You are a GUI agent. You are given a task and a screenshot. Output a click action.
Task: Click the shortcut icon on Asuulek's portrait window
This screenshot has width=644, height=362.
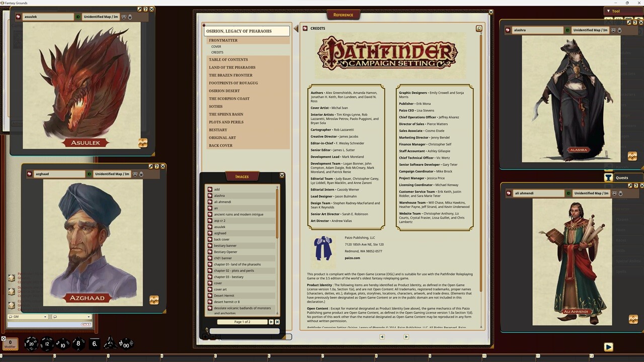(143, 143)
